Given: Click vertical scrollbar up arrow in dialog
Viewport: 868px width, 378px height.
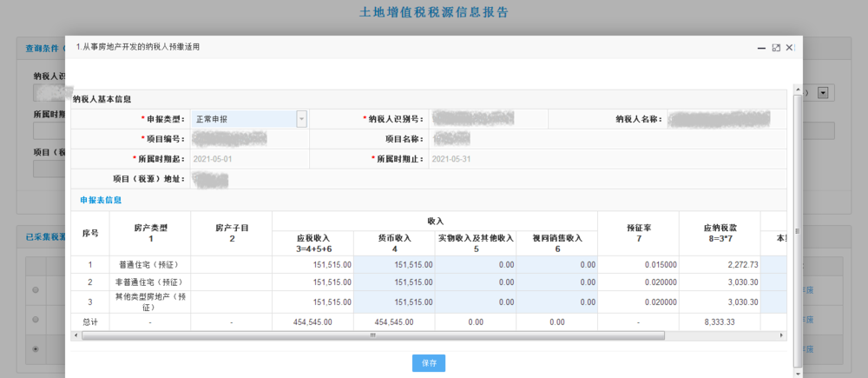Looking at the screenshot, I should (798, 90).
